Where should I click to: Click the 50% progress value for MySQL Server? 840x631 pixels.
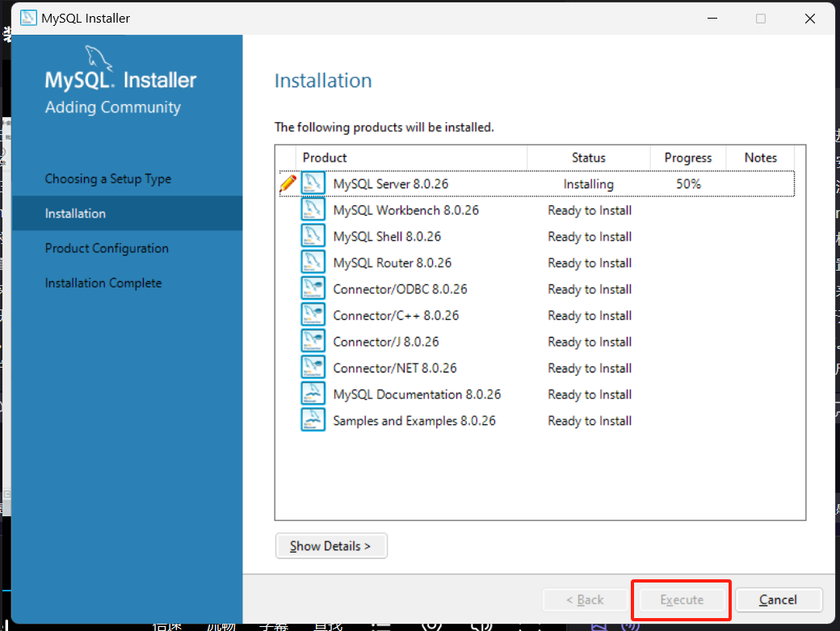[x=688, y=183]
